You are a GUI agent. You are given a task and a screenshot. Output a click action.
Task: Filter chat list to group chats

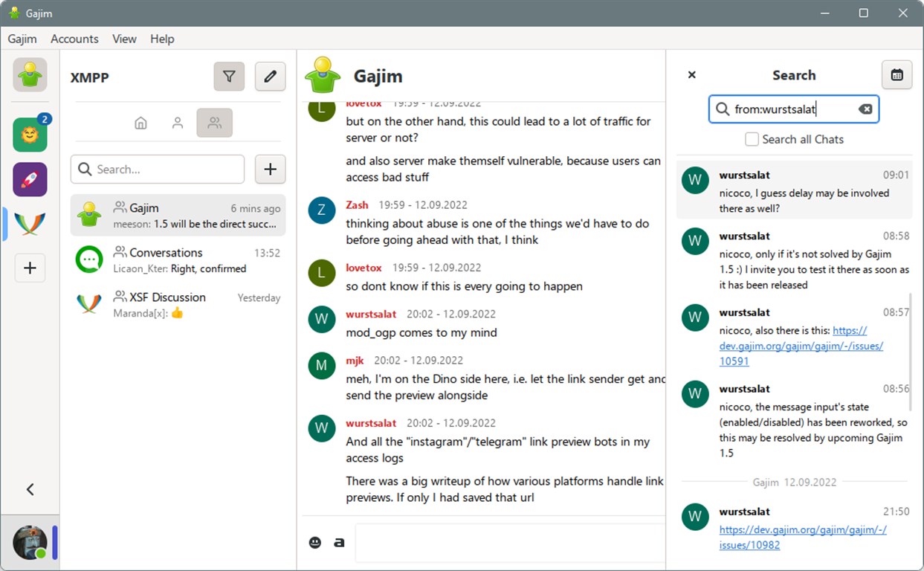214,123
